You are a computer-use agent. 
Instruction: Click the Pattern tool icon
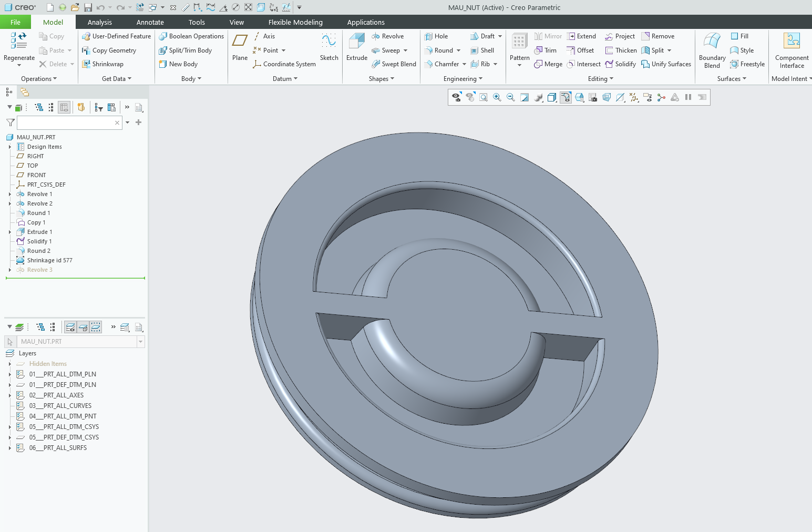tap(519, 42)
